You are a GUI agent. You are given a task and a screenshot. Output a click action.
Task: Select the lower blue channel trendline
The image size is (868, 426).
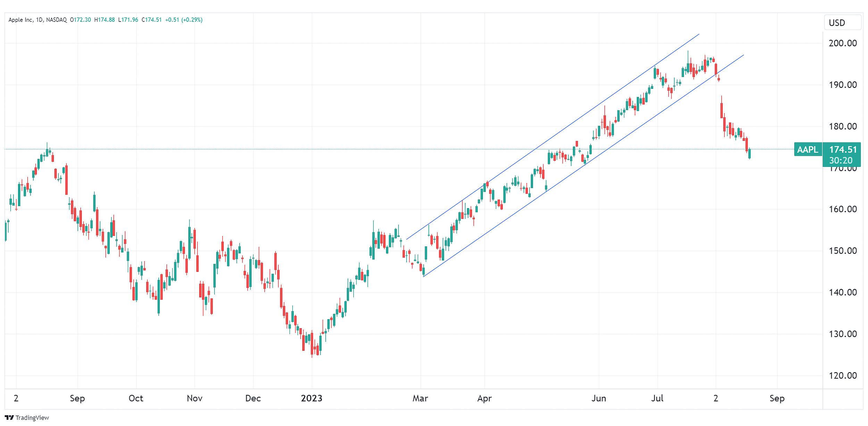pos(583,166)
